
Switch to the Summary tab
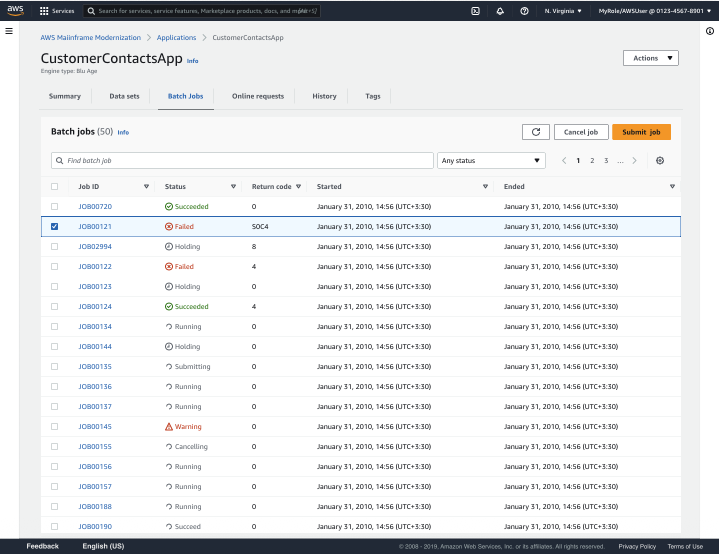(65, 96)
